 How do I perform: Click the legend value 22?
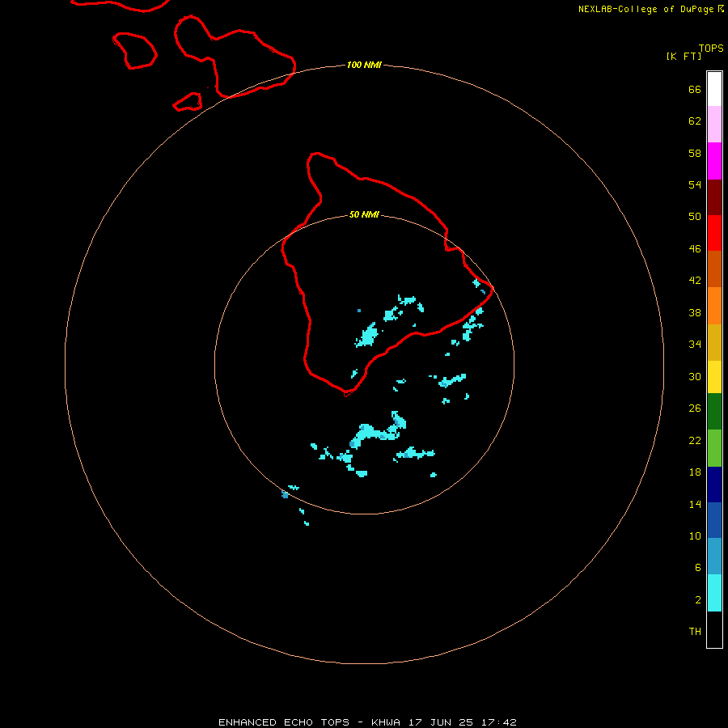tap(695, 441)
